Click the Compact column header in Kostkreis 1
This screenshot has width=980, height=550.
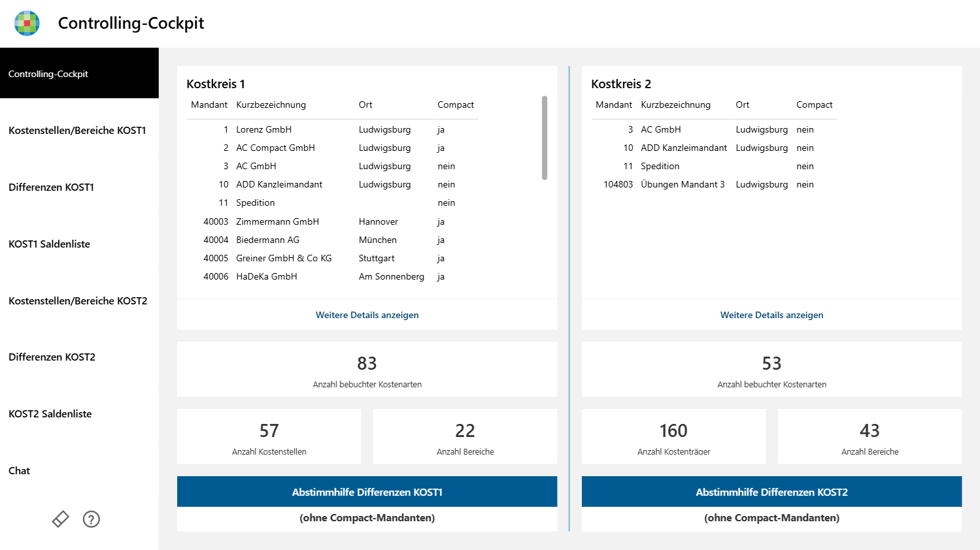(456, 105)
